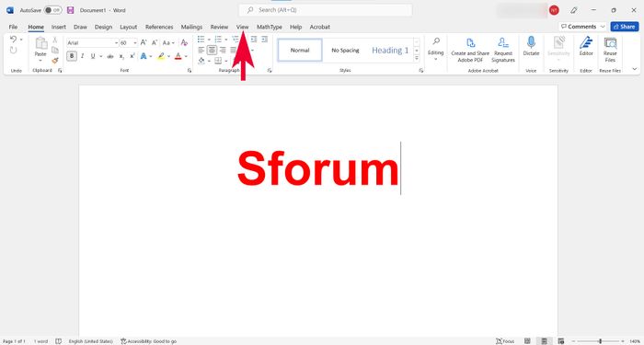Click the Clear All Formatting icon
This screenshot has height=345, width=644.
(x=184, y=42)
